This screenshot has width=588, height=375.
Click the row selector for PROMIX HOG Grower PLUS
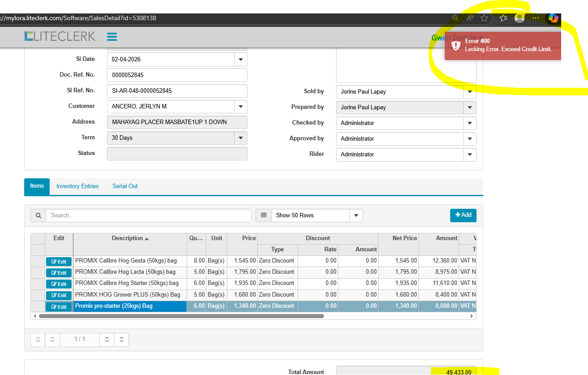(x=38, y=295)
